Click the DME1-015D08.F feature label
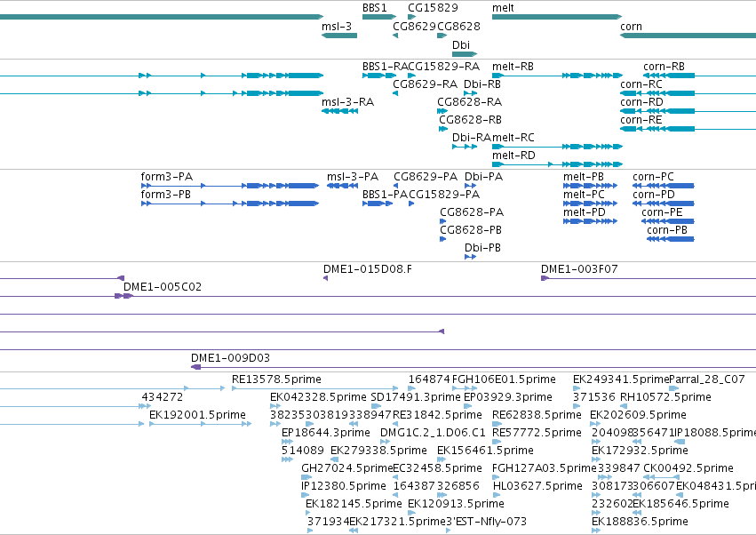This screenshot has height=535, width=756. coord(368,269)
